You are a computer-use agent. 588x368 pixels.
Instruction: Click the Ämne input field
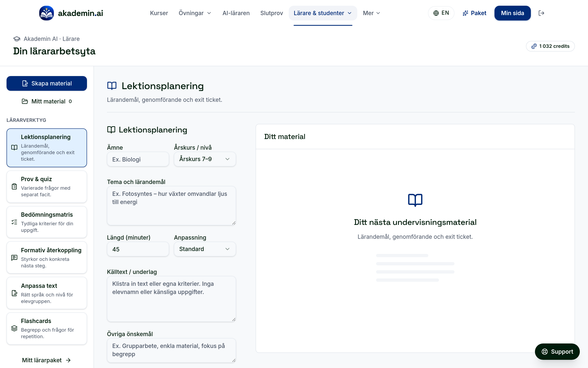(138, 159)
